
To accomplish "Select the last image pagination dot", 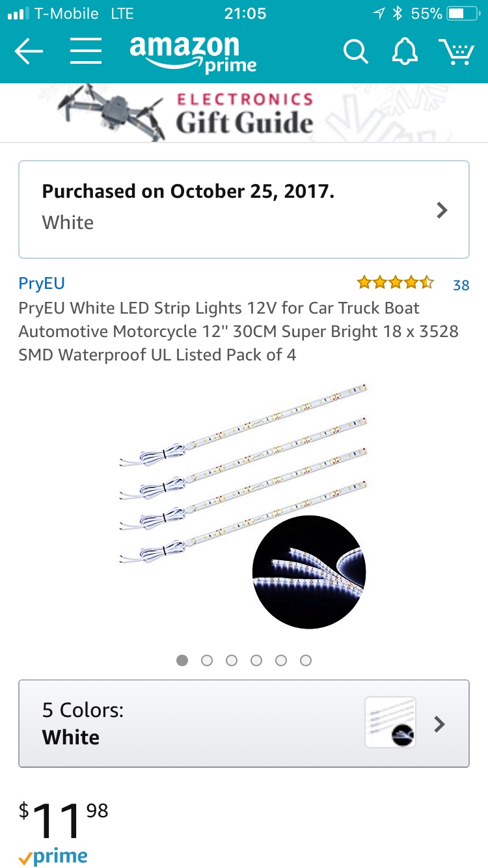I will (x=306, y=660).
